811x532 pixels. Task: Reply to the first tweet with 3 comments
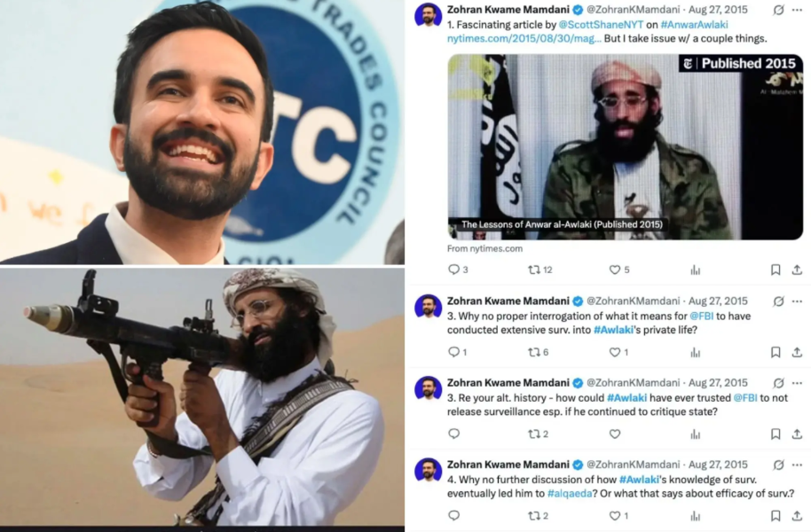click(x=458, y=270)
